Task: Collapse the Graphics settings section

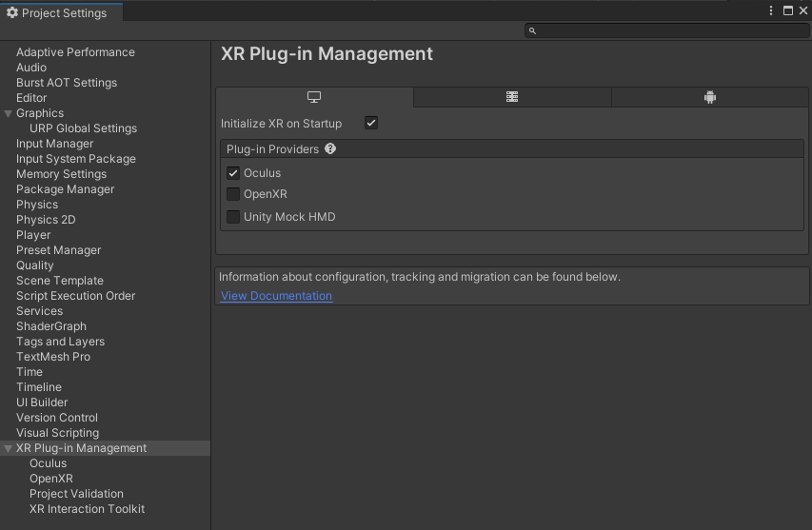Action: click(9, 113)
